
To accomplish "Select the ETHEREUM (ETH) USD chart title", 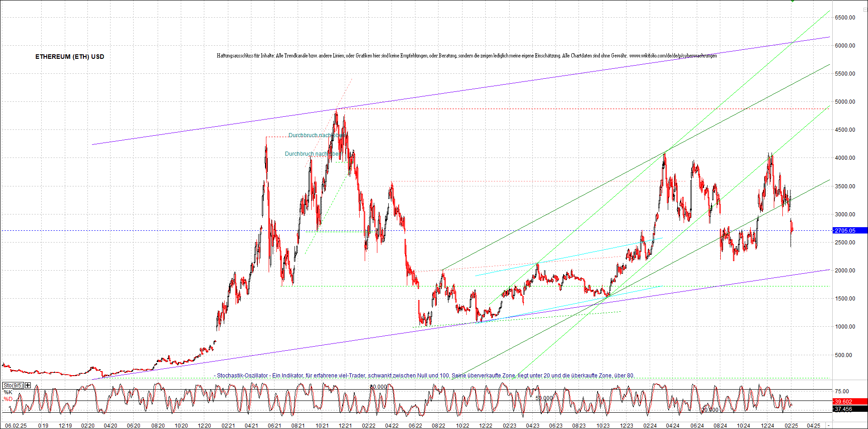I will coord(70,57).
